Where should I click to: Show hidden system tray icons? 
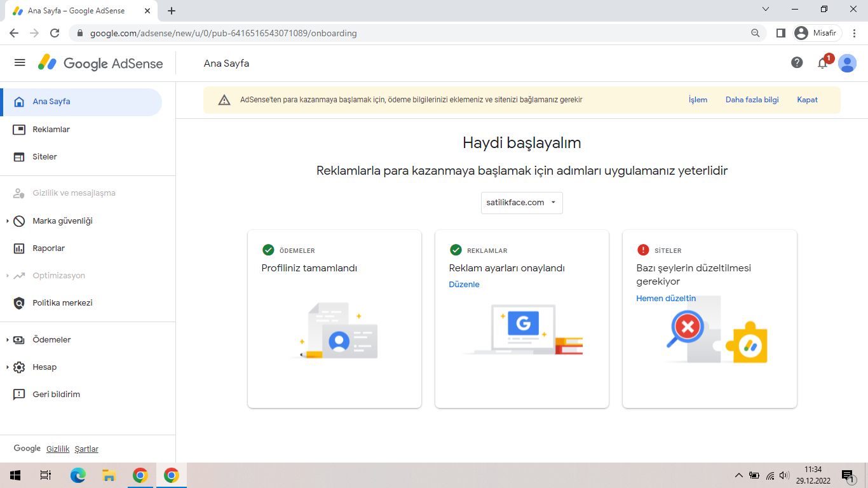coord(739,475)
